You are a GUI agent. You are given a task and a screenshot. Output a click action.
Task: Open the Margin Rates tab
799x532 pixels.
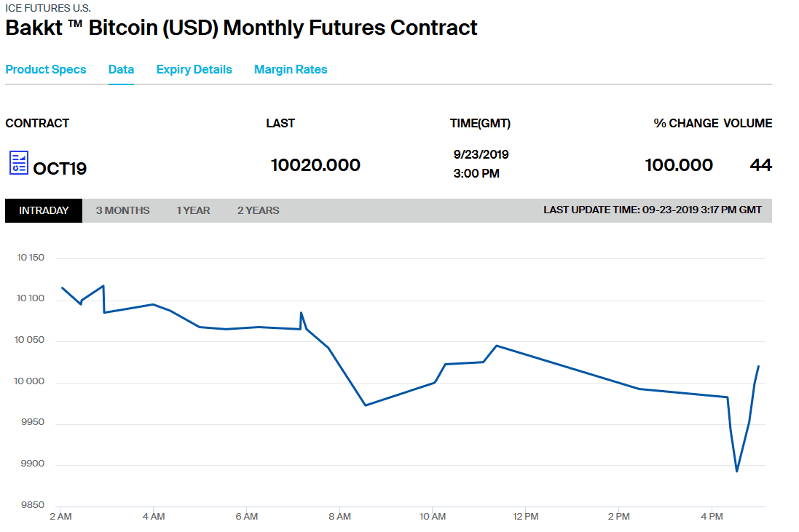pos(291,70)
